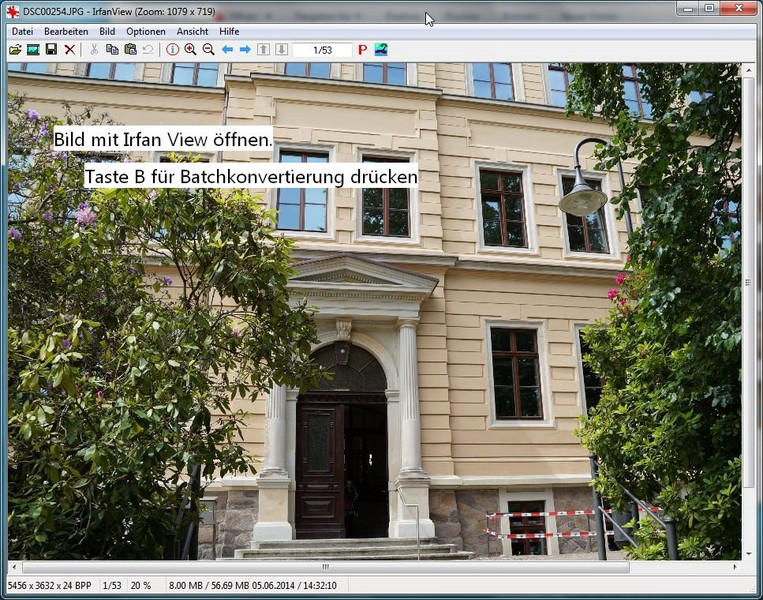This screenshot has height=600, width=763.
Task: Click the cut scissors icon
Action: coord(94,49)
